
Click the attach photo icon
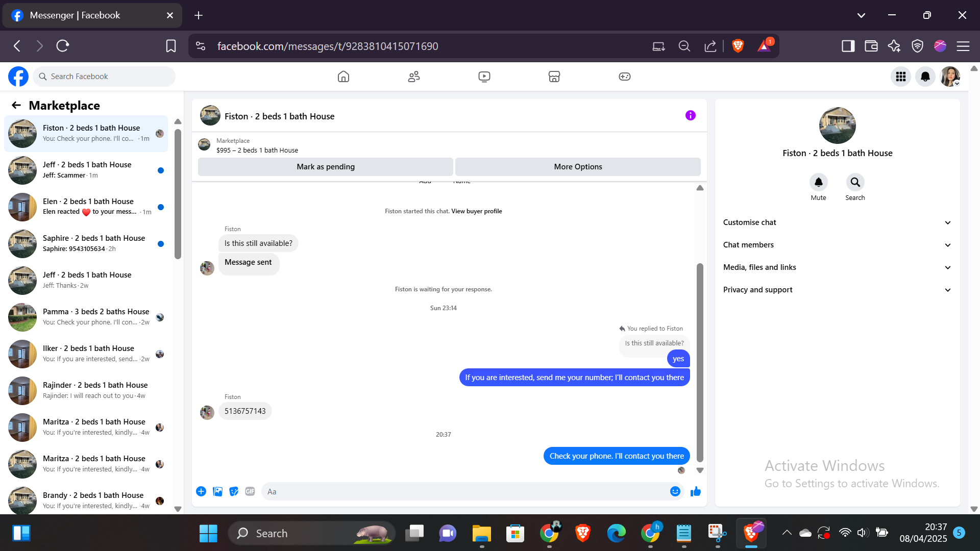click(x=217, y=491)
